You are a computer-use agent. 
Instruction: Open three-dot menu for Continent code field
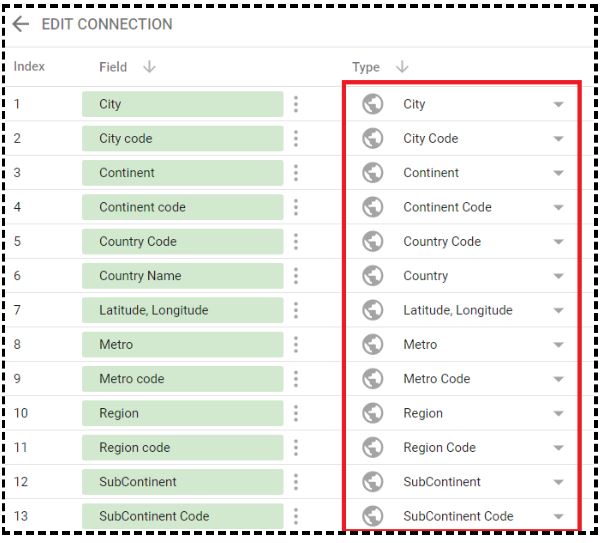[x=296, y=207]
